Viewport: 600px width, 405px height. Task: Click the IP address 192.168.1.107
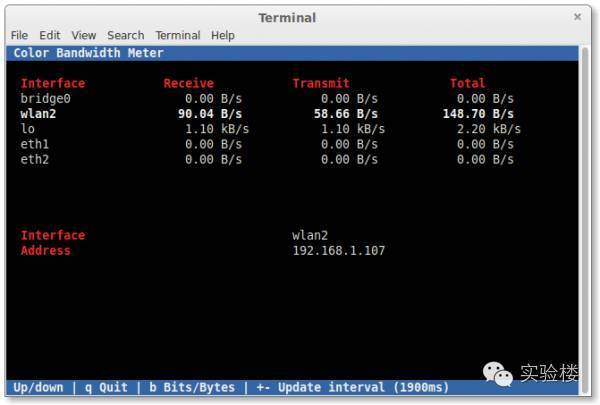tap(338, 250)
